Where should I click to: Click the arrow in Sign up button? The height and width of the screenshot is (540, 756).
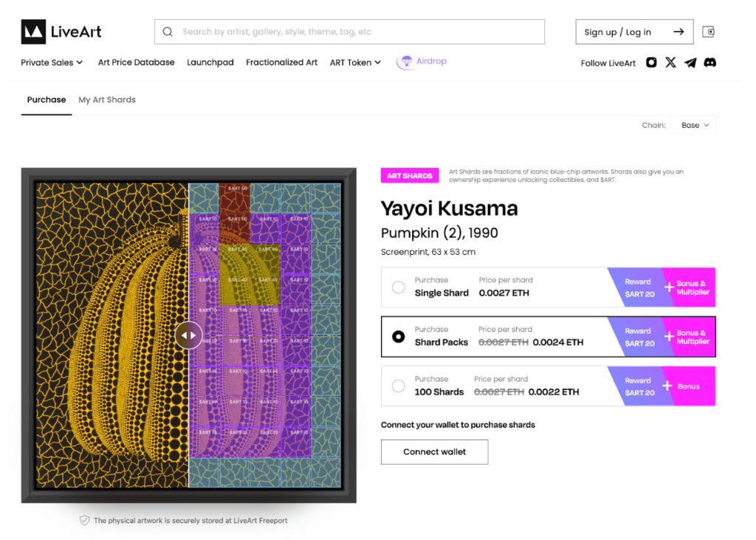[x=679, y=32]
